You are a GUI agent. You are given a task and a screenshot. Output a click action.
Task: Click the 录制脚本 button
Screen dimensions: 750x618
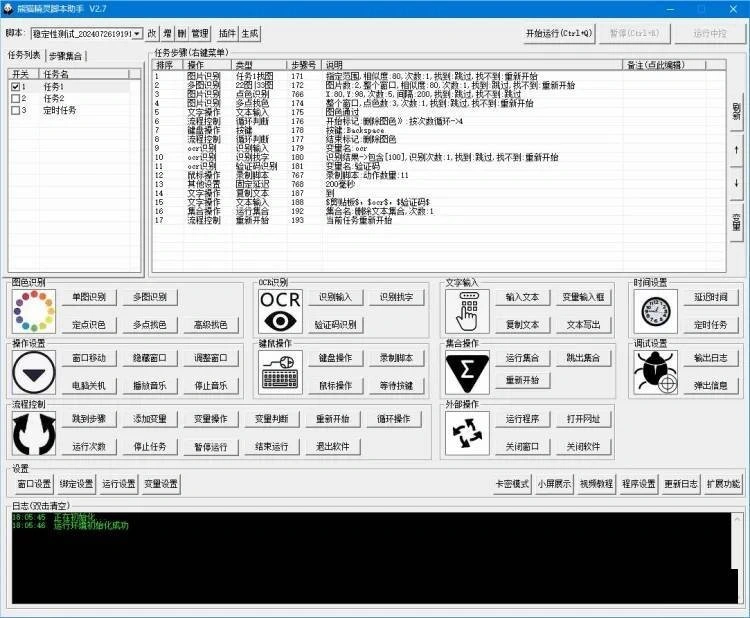396,357
